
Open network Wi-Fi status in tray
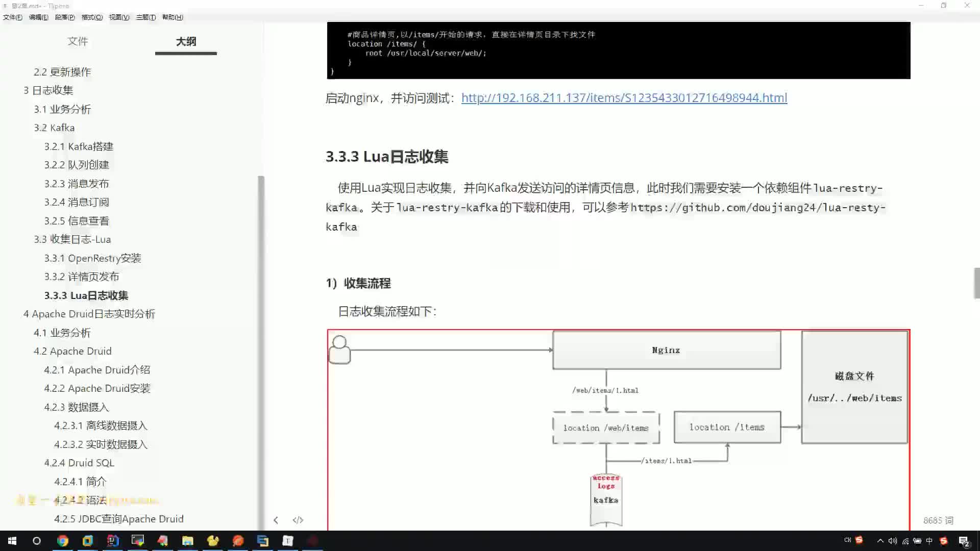(x=905, y=541)
